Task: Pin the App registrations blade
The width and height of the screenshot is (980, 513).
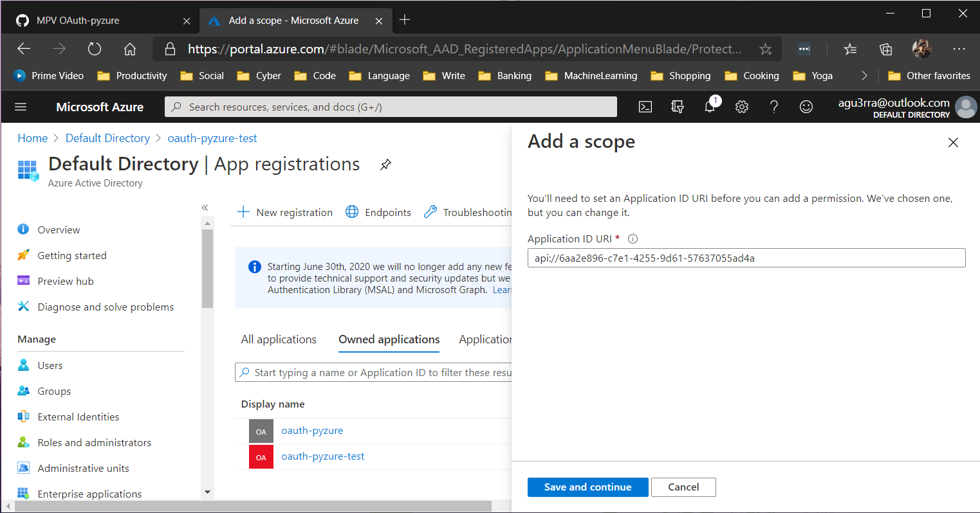Action: 385,165
